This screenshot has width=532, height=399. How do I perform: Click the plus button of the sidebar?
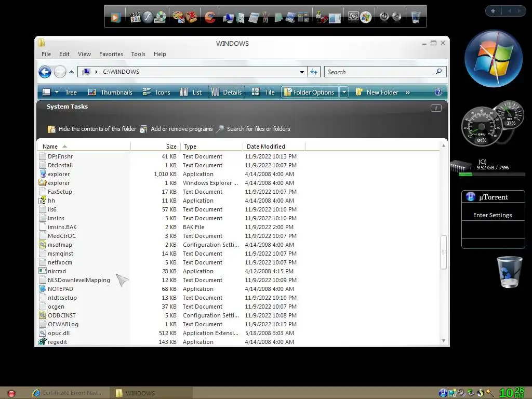pyautogui.click(x=493, y=11)
